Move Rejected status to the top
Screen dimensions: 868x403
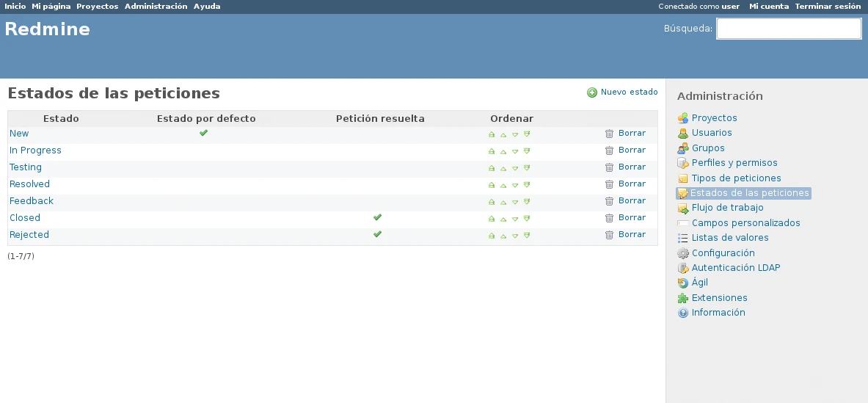[492, 236]
